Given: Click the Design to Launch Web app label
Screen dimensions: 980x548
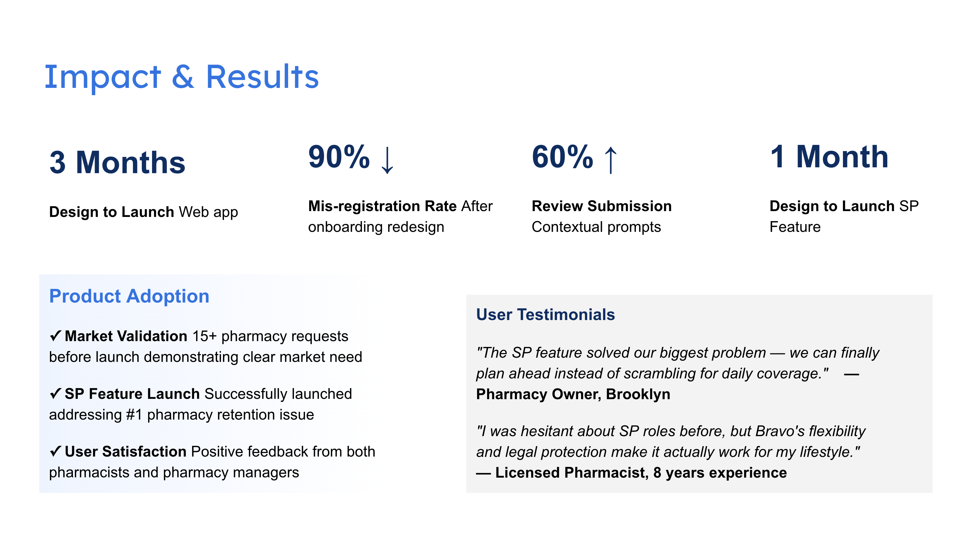Looking at the screenshot, I should [144, 212].
